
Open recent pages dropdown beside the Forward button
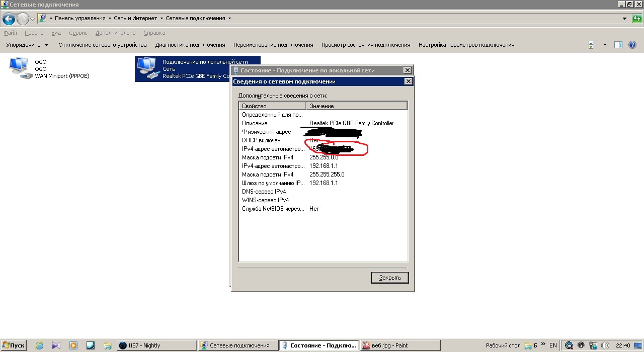click(x=33, y=19)
